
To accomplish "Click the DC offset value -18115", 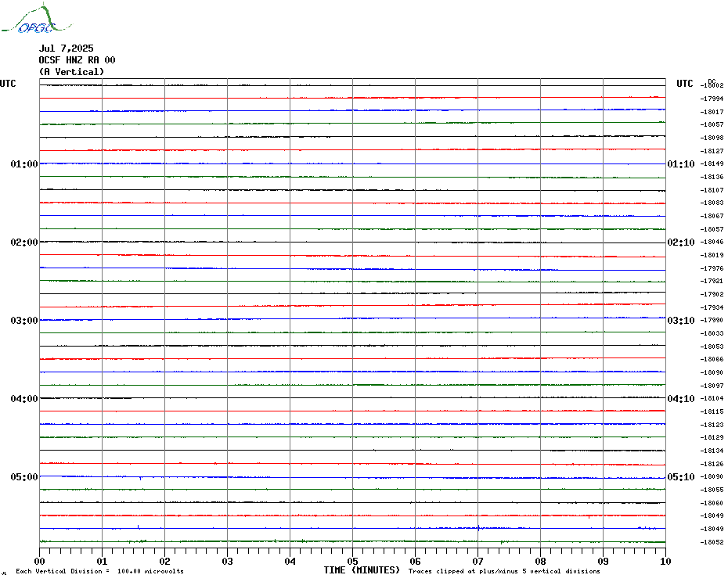I will pos(712,411).
